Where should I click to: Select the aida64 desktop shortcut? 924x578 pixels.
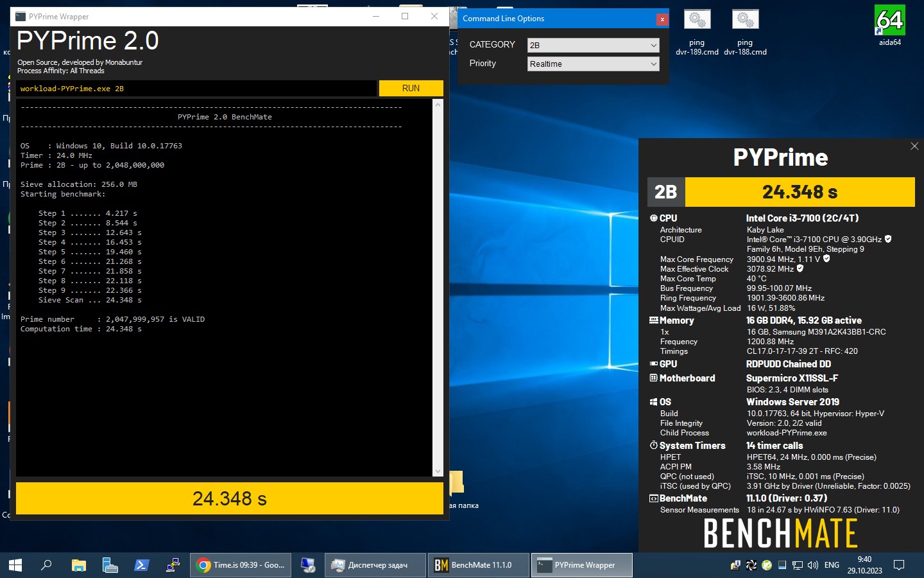coord(889,26)
